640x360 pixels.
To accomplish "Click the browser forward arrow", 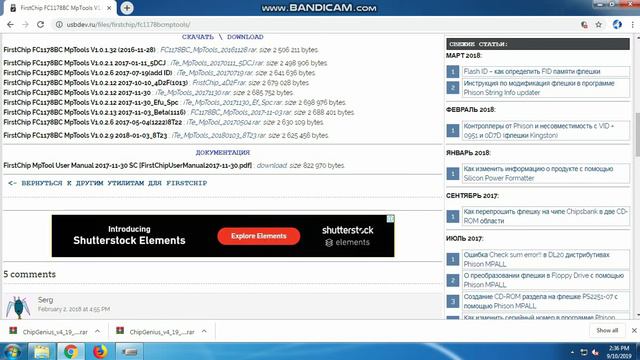I will tap(25, 24).
